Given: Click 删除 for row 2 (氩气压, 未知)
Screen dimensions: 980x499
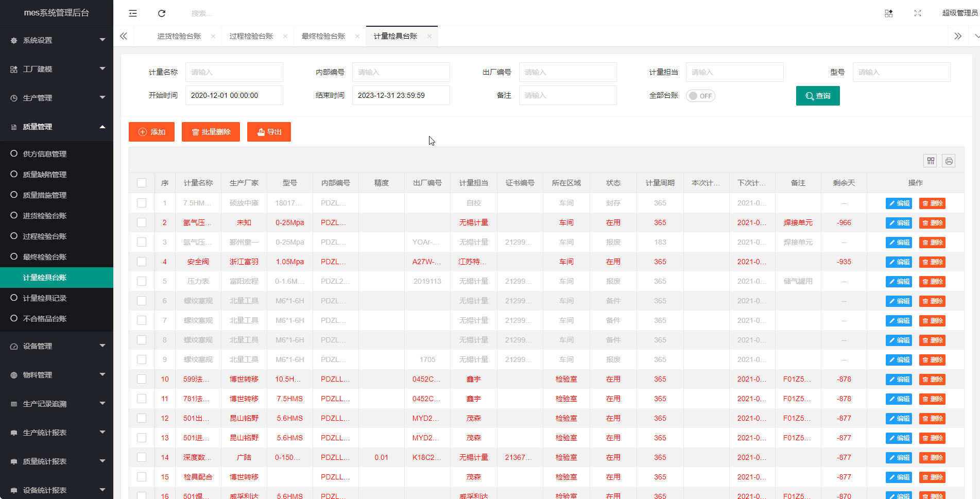Looking at the screenshot, I should [932, 223].
